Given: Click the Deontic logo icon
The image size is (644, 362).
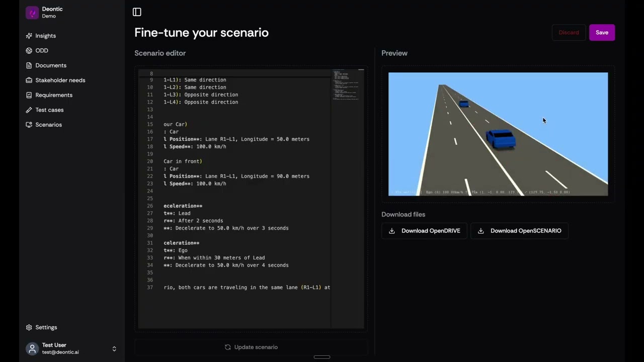Looking at the screenshot, I should [x=32, y=13].
